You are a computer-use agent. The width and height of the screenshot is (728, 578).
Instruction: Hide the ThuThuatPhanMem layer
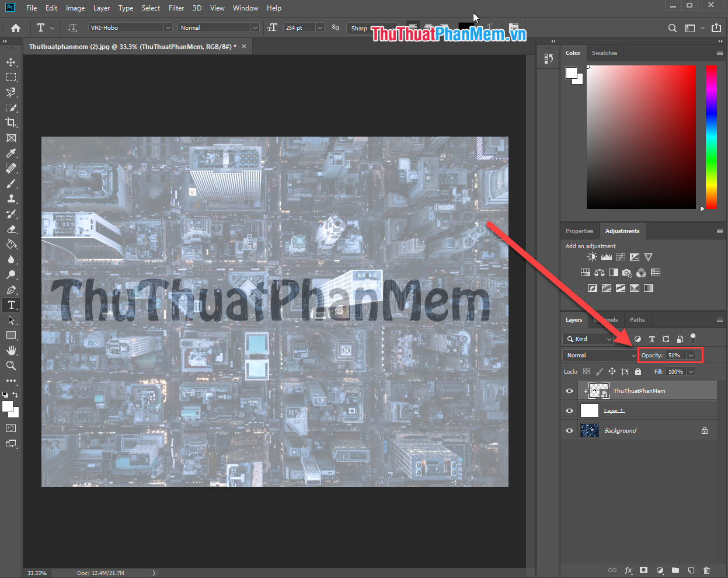(569, 390)
